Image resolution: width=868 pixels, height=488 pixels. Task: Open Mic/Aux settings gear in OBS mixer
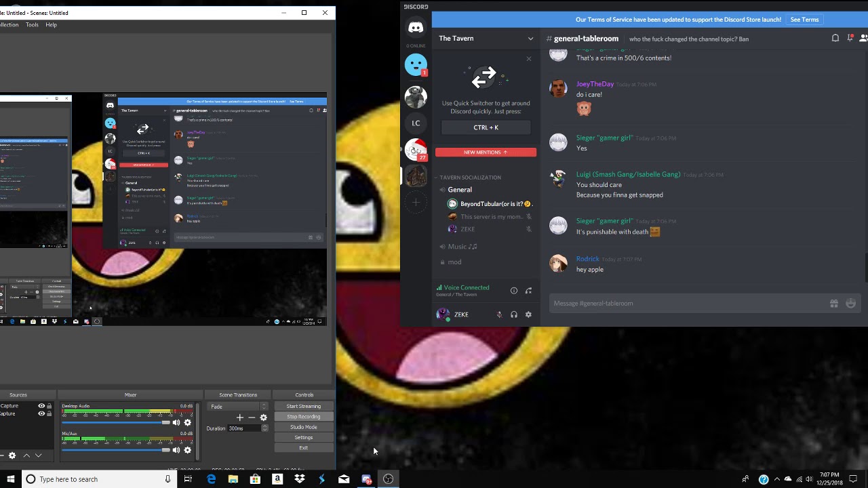(x=188, y=450)
